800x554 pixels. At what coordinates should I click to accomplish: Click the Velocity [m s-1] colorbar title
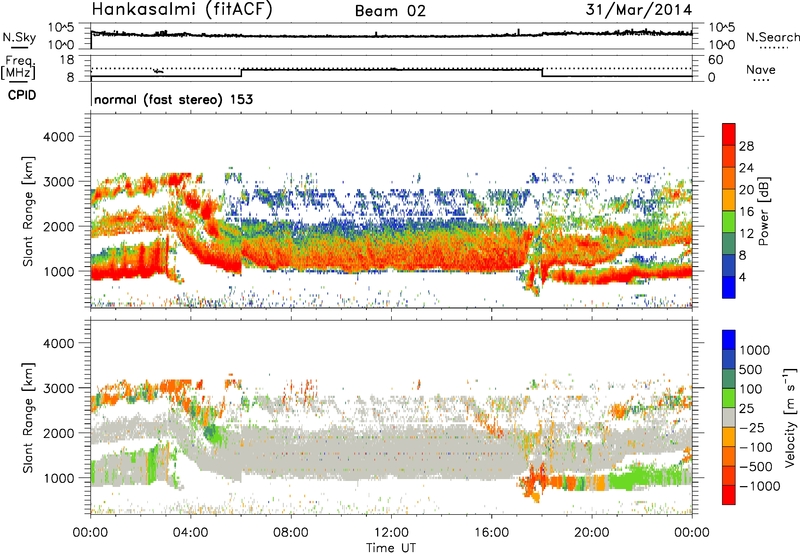(790, 417)
